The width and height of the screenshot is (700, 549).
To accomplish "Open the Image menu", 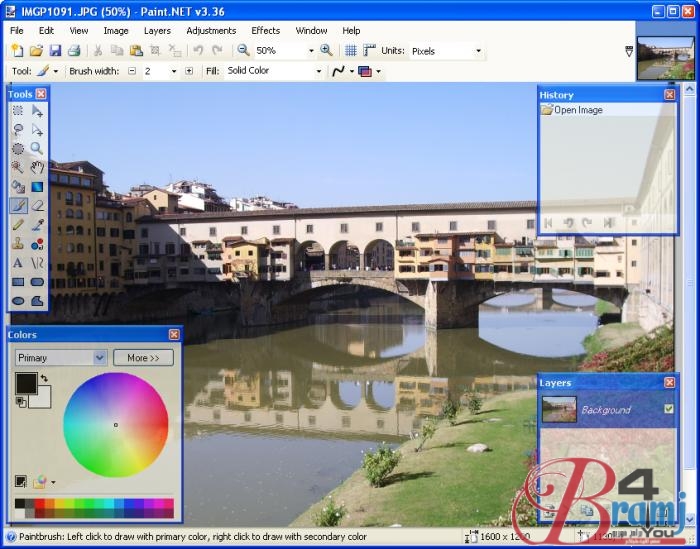I will (x=116, y=30).
